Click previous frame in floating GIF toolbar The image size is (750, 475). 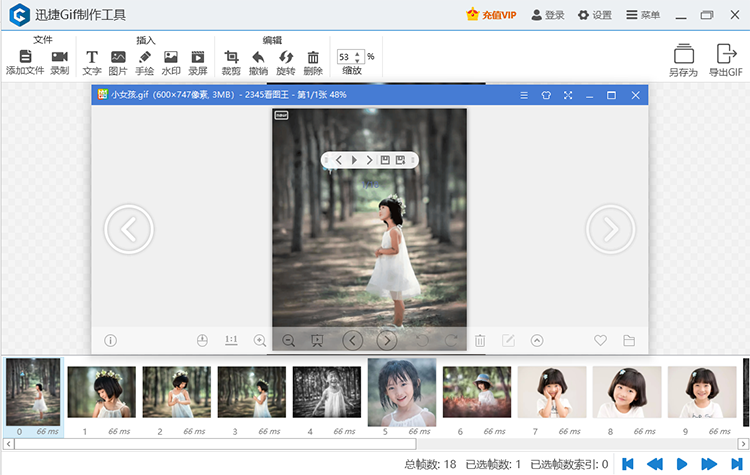[339, 160]
